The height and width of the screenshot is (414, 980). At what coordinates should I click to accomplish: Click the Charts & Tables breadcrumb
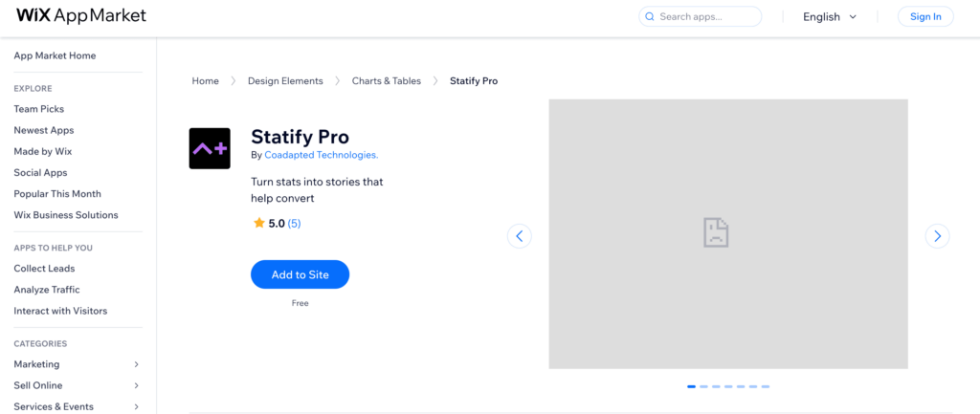coord(387,80)
